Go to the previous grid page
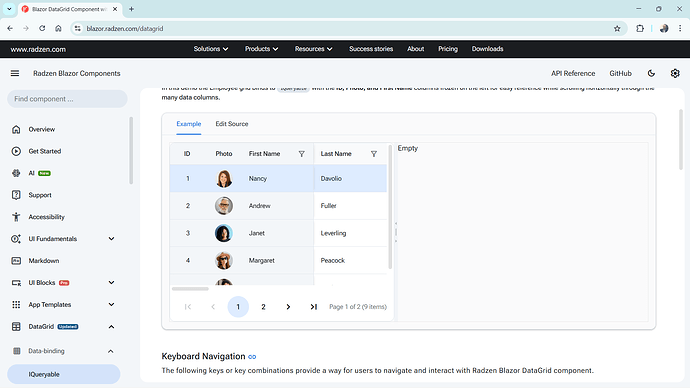Screen dimensions: 690x388 213,307
